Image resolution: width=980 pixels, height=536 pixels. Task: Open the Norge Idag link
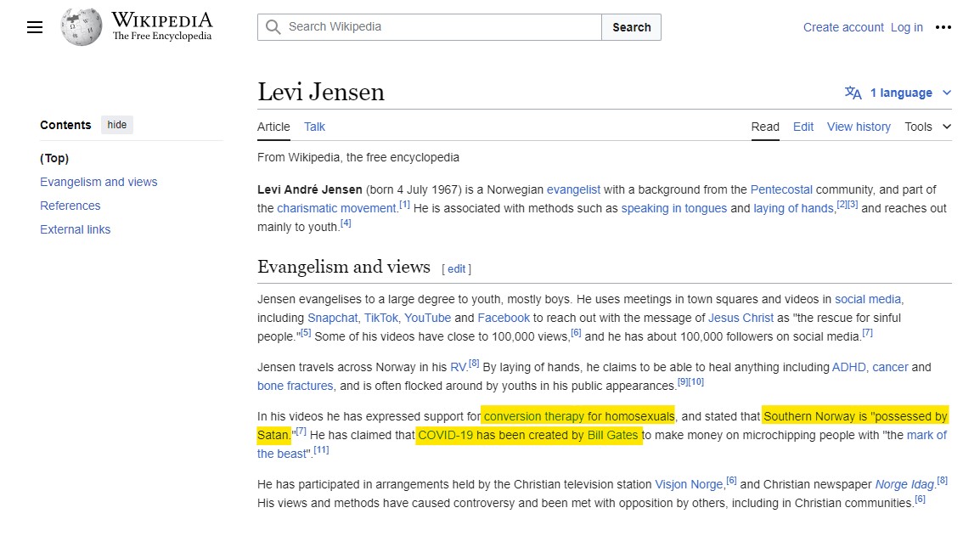pos(904,484)
